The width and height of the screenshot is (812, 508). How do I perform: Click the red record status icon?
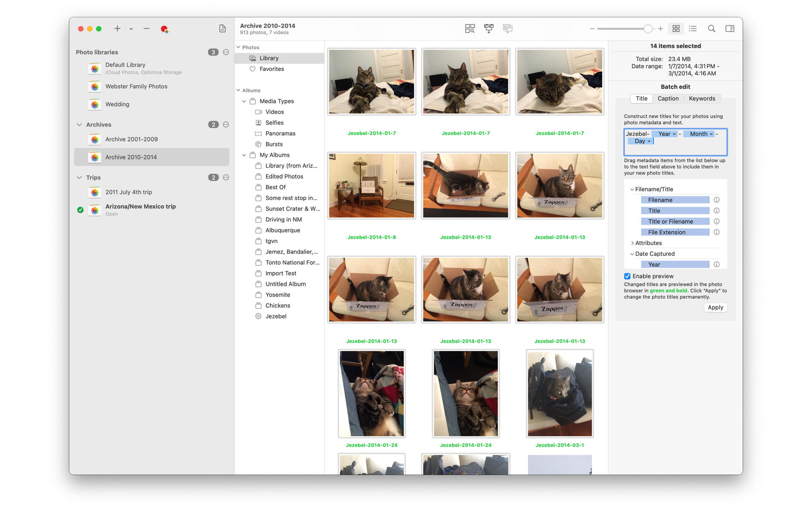(x=164, y=29)
